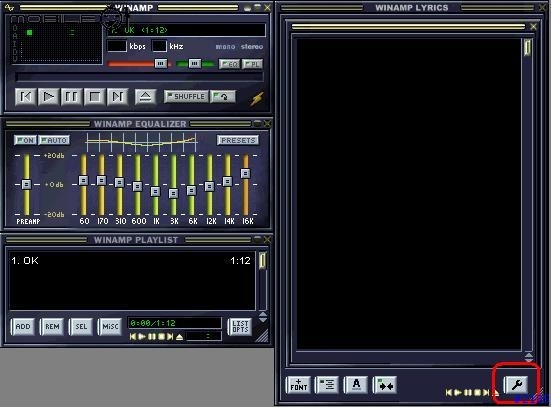
Task: Toggle the converging arrows icon in Lyrics
Action: click(x=385, y=385)
